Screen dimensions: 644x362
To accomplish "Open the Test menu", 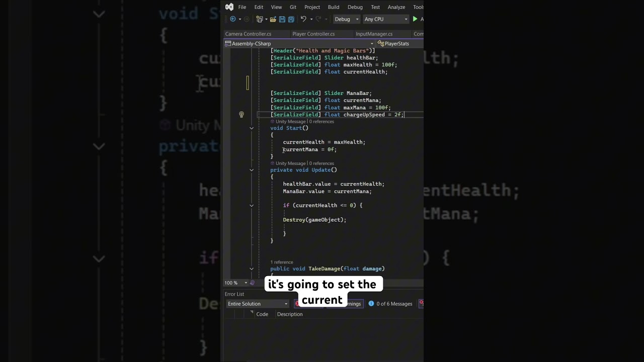I will click(375, 7).
